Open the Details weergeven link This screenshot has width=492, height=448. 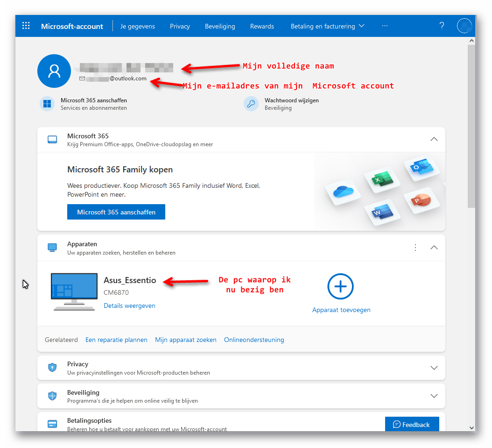tap(129, 306)
